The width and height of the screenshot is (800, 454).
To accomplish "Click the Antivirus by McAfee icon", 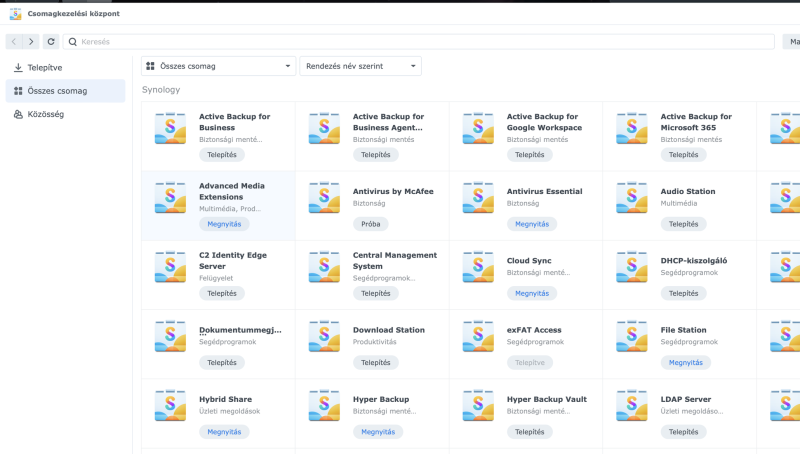I will click(x=324, y=197).
